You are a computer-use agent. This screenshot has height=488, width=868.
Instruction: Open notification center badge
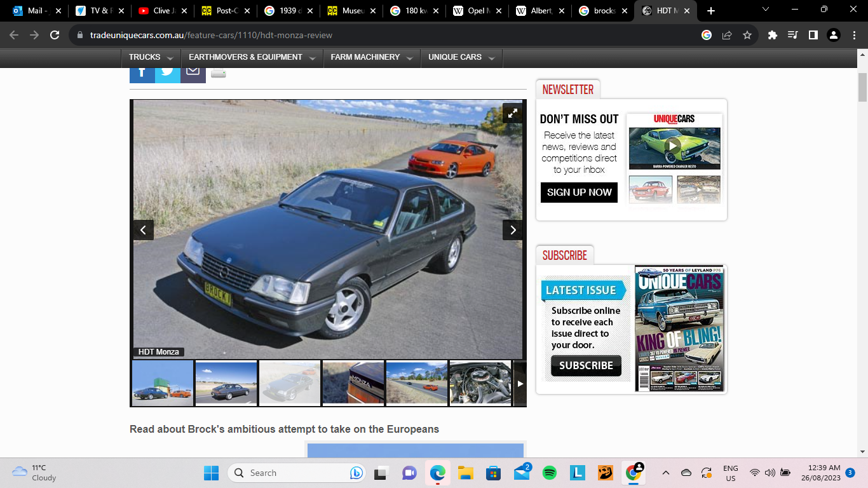point(851,473)
